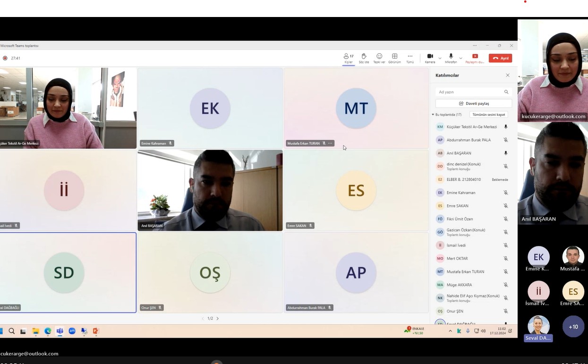This screenshot has width=588, height=364.
Task: Click Daveti paylaş button
Action: (474, 103)
